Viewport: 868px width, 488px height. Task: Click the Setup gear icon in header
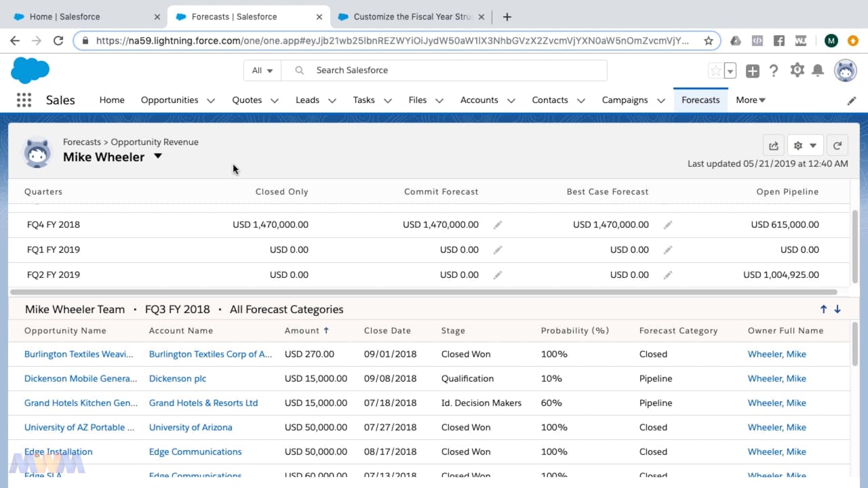(x=797, y=70)
